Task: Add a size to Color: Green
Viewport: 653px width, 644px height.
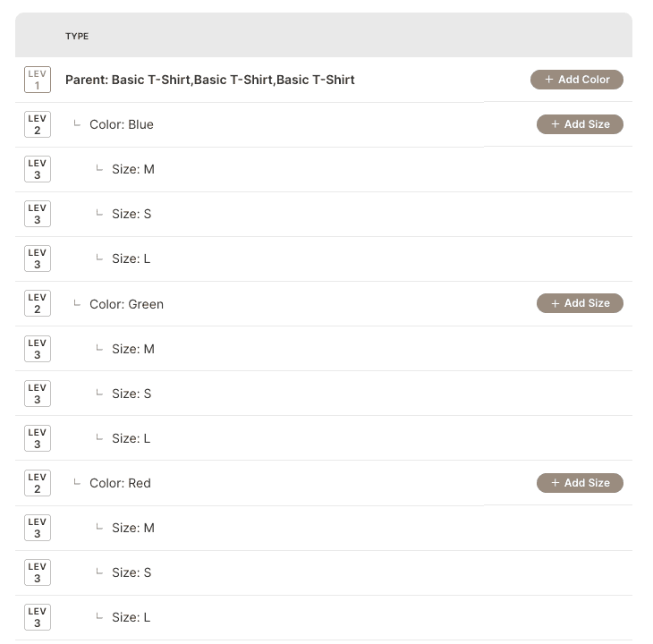Action: pos(580,303)
